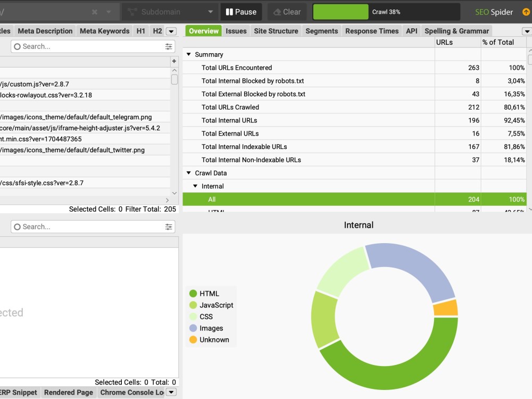Open the H1 tab
Screen dimensions: 532x399
141,31
